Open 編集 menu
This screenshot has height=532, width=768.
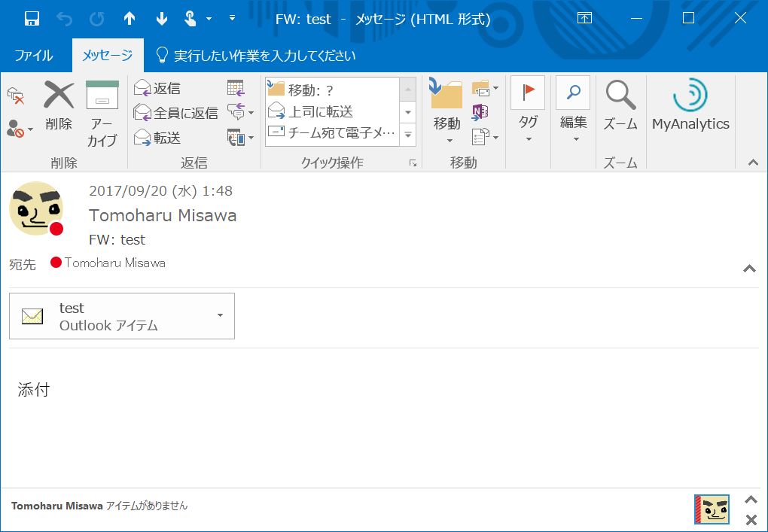(x=573, y=110)
